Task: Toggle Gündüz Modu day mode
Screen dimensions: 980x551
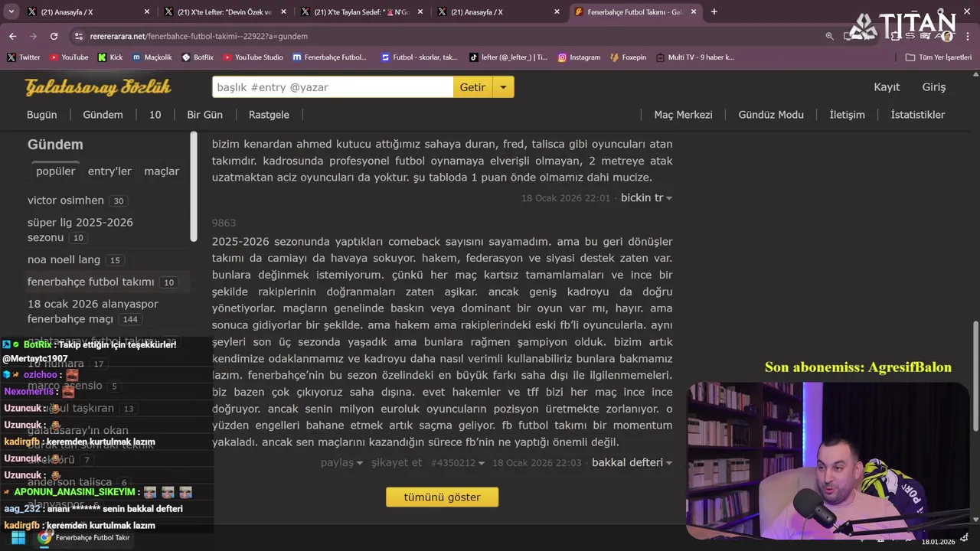Action: [x=771, y=115]
